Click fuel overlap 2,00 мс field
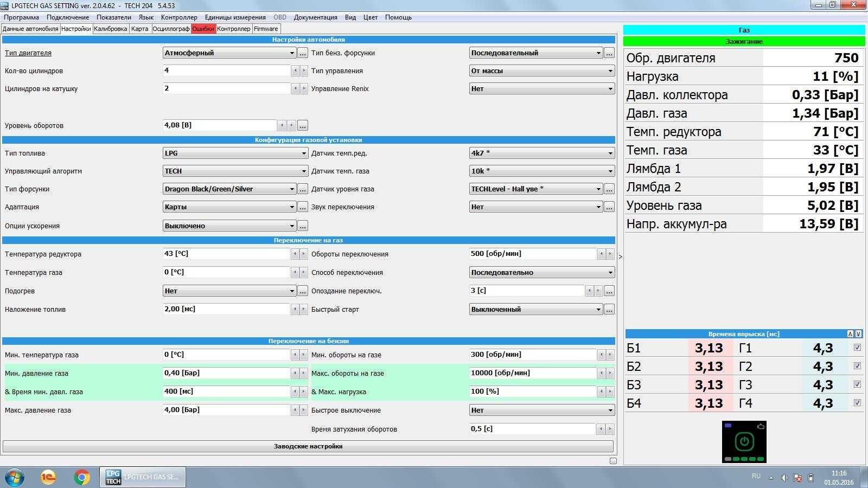 [226, 309]
